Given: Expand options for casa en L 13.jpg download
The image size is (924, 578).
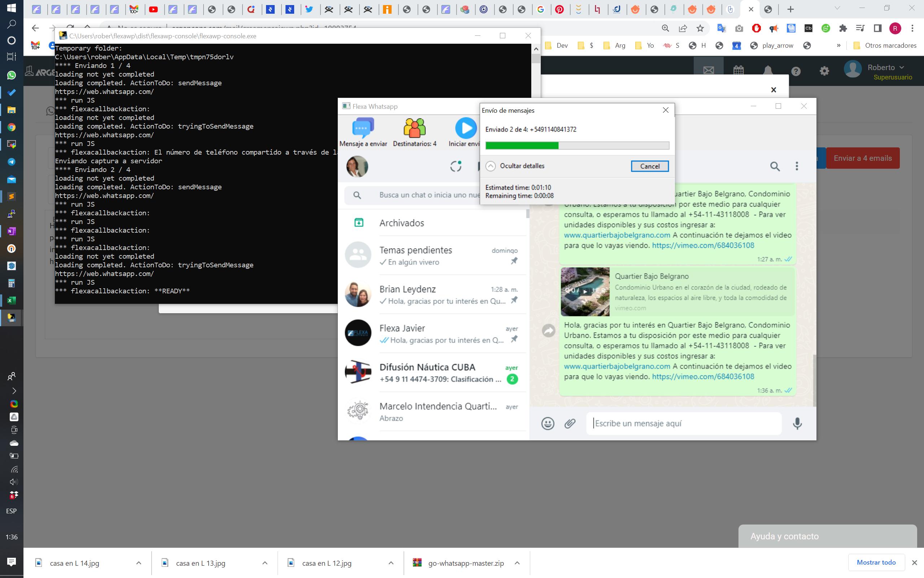Looking at the screenshot, I should coord(265,563).
